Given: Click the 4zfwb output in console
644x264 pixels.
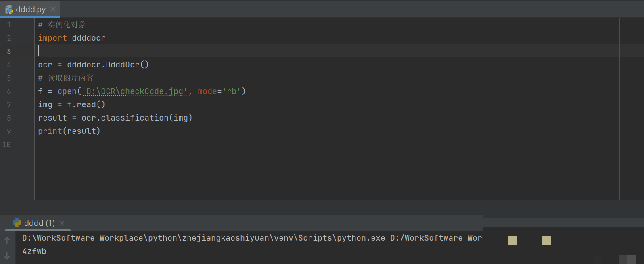Looking at the screenshot, I should (x=34, y=251).
